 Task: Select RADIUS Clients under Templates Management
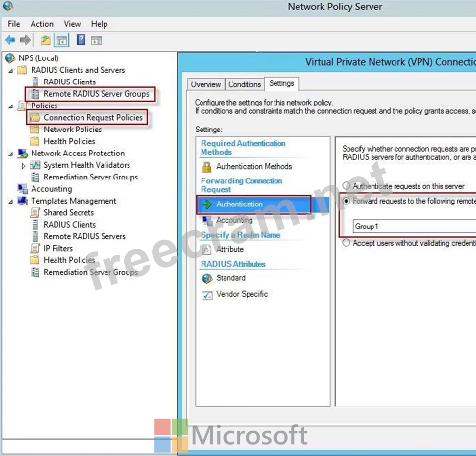[x=70, y=224]
